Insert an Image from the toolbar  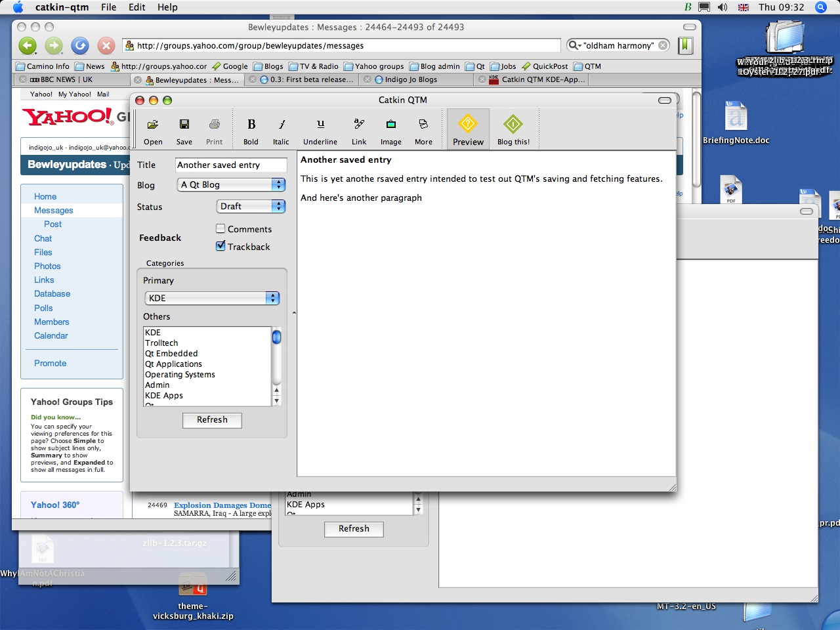pyautogui.click(x=391, y=130)
